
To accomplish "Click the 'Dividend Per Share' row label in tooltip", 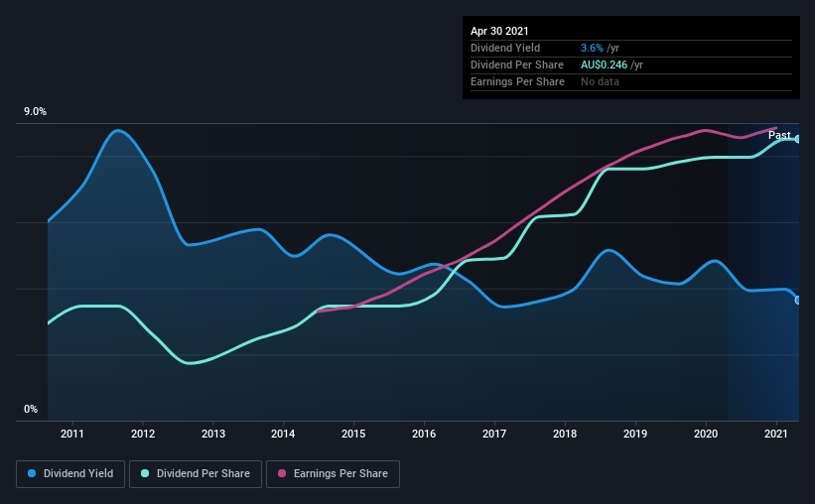I will (517, 64).
